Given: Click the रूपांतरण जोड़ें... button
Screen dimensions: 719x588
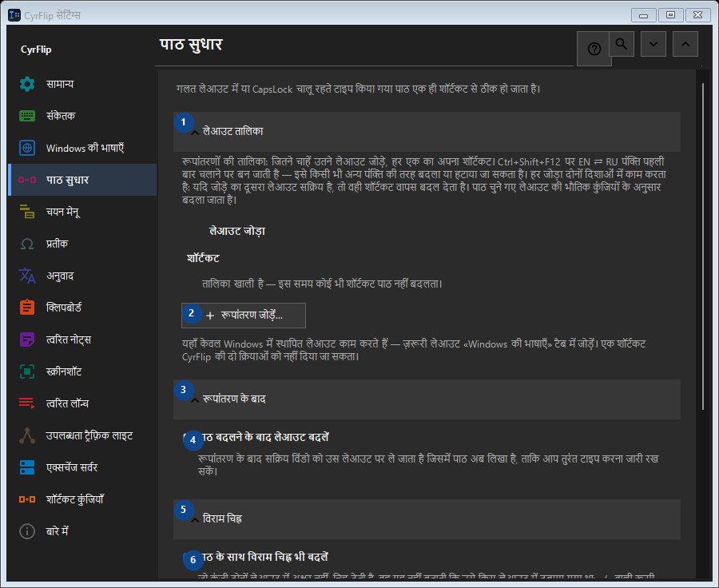Looking at the screenshot, I should pos(244,316).
